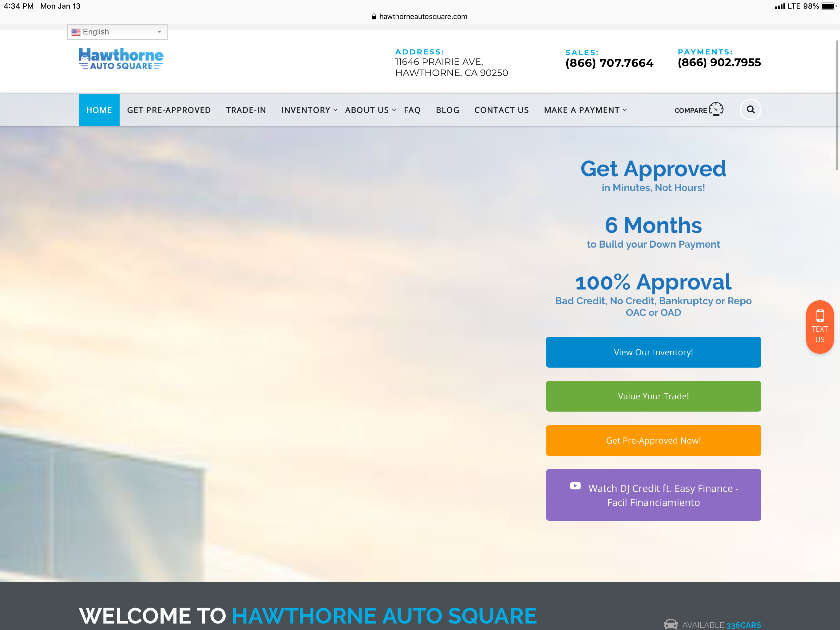Call the sales number (866) 707.7664
840x630 pixels.
click(609, 63)
